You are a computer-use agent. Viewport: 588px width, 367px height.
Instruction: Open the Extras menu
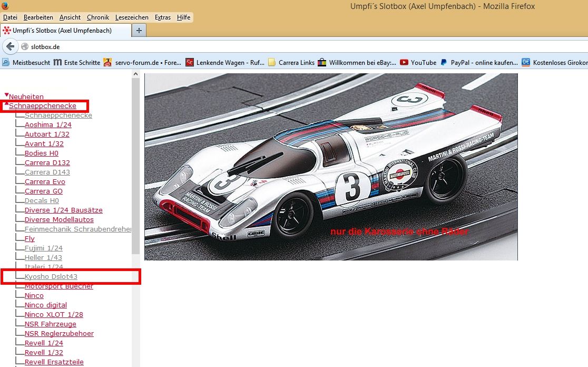pyautogui.click(x=162, y=17)
